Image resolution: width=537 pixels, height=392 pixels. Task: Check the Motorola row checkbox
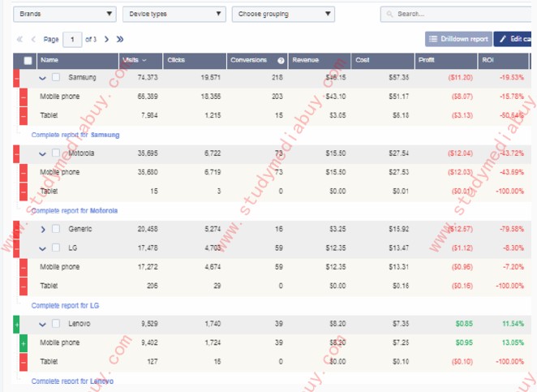(56, 153)
